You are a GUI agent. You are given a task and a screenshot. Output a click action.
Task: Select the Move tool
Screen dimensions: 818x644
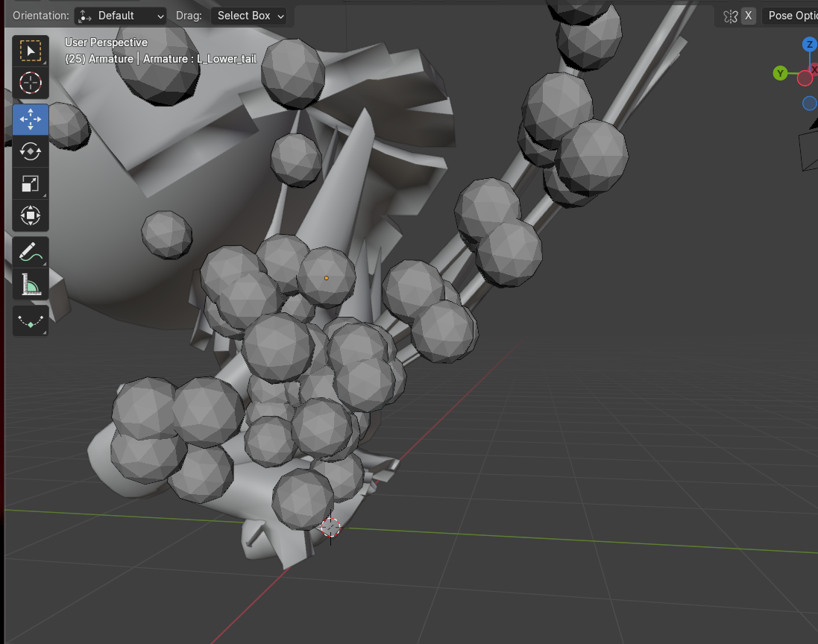[x=31, y=119]
